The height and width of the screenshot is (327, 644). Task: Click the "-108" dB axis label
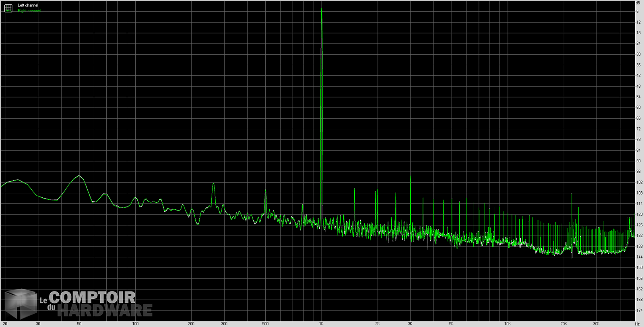click(639, 193)
